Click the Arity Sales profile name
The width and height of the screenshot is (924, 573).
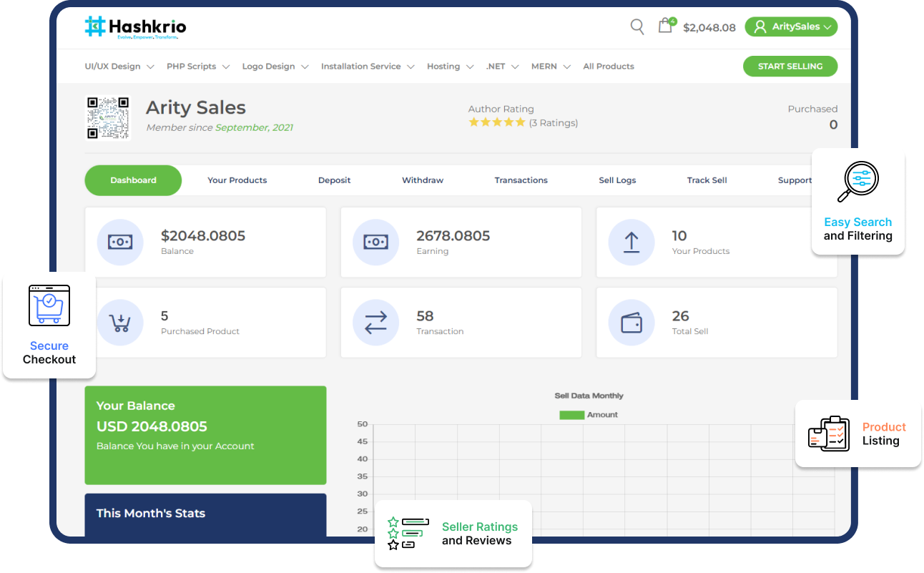[196, 108]
